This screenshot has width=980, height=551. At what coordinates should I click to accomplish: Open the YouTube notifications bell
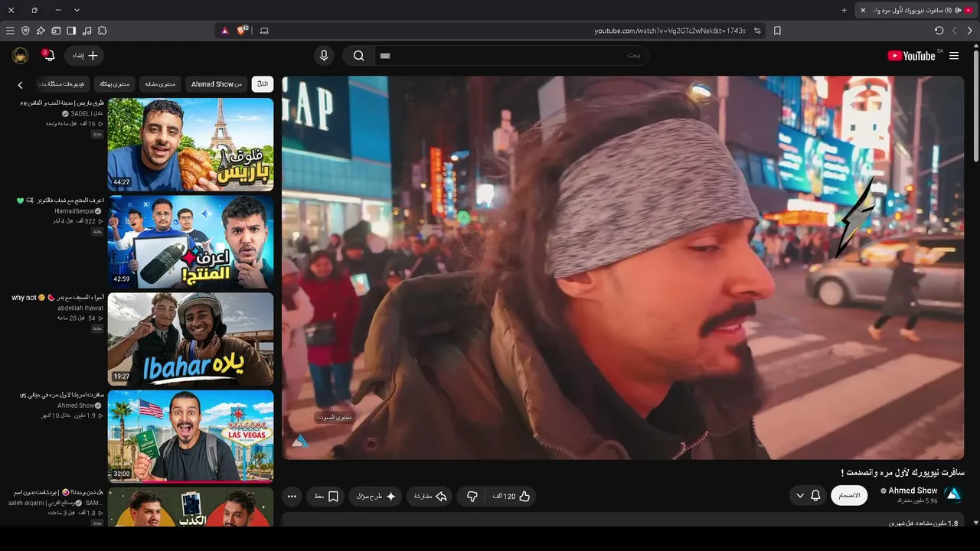click(x=48, y=55)
